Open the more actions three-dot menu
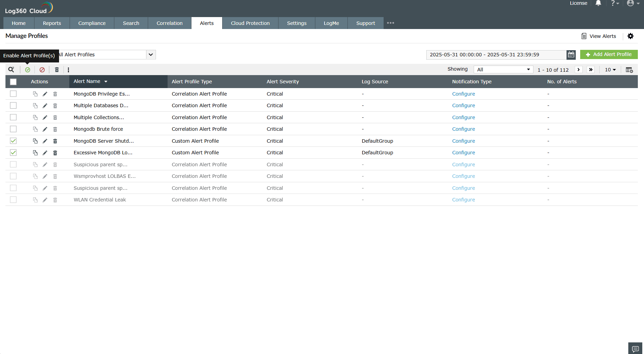644x354 pixels. pos(69,69)
